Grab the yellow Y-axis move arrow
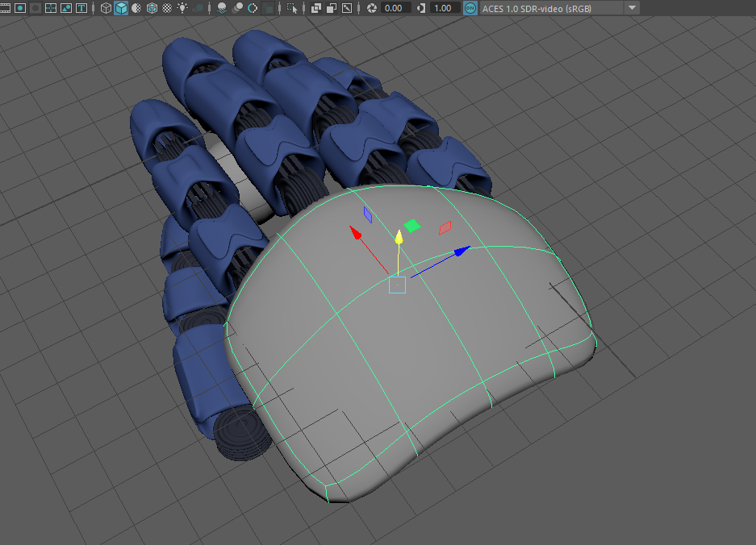756x545 pixels. tap(399, 237)
